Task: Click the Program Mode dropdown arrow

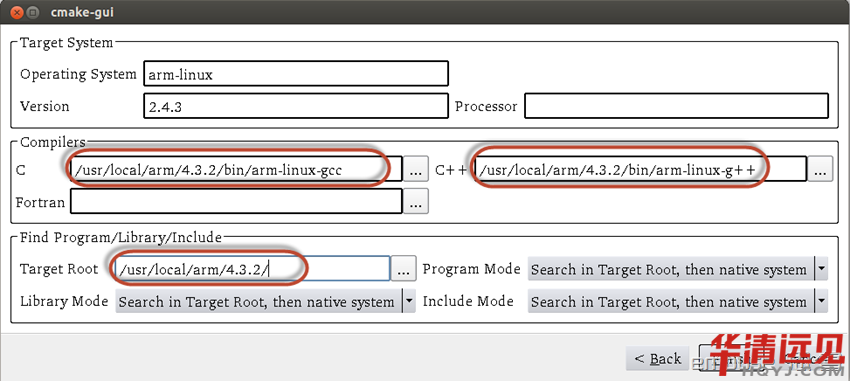Action: pyautogui.click(x=821, y=269)
